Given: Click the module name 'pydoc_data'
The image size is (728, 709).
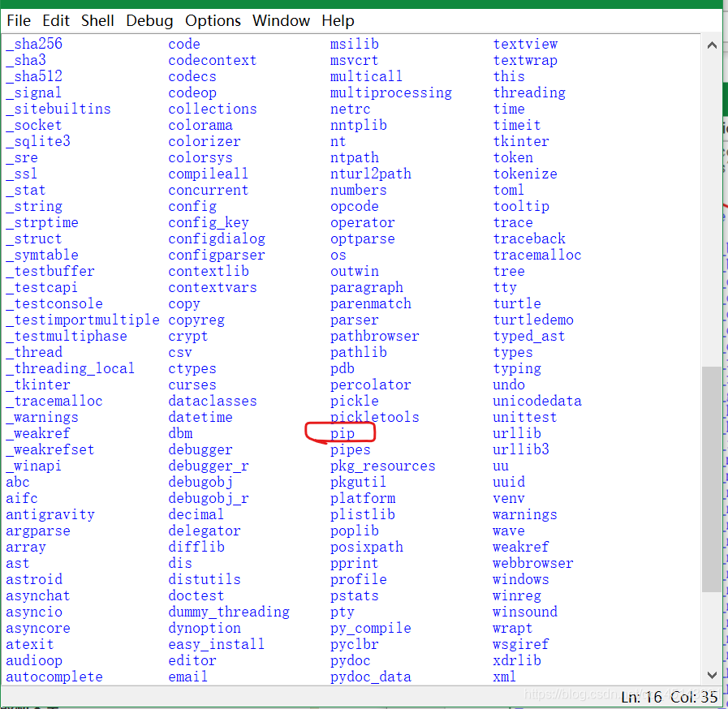Looking at the screenshot, I should pyautogui.click(x=371, y=677).
